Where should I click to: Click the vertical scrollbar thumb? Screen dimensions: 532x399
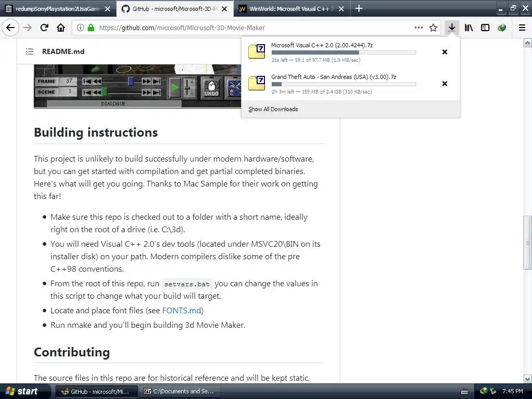pos(527,243)
